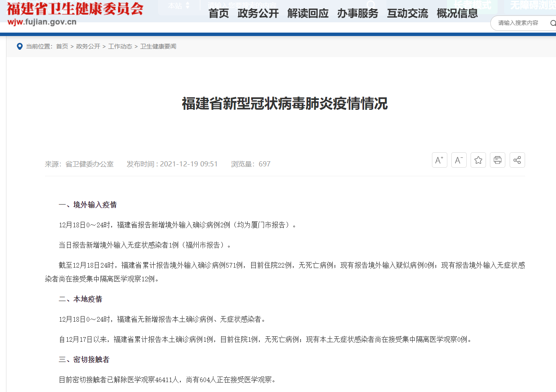Click the heading 二、本地疫情

(x=80, y=299)
